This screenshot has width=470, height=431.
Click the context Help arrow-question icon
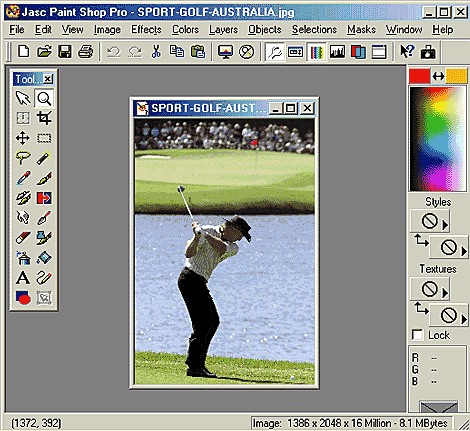[407, 52]
